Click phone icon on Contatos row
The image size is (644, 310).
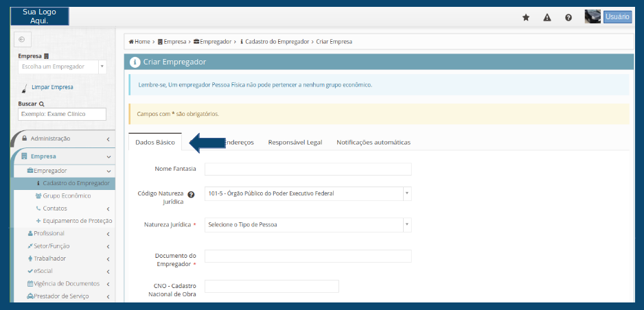pyautogui.click(x=38, y=208)
